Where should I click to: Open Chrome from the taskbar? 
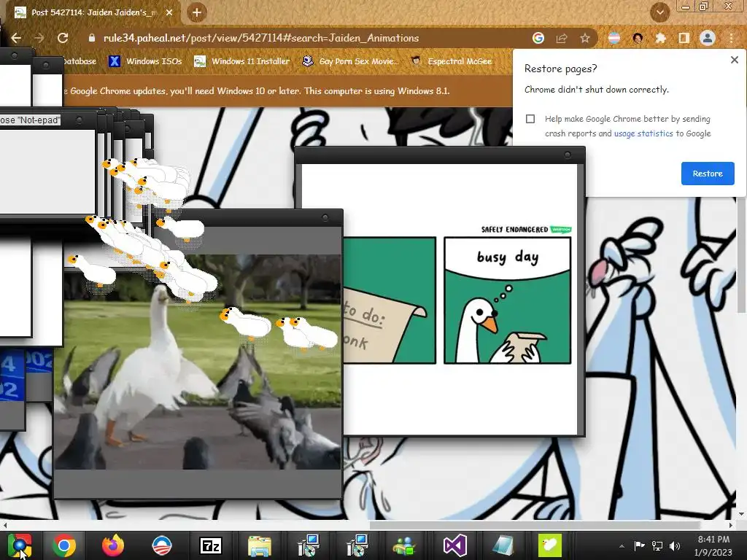(64, 545)
